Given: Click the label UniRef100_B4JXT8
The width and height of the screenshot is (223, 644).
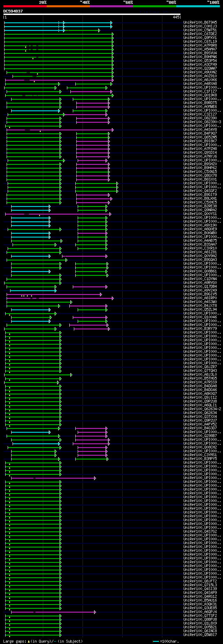Looking at the screenshot, I should [x=200, y=305].
